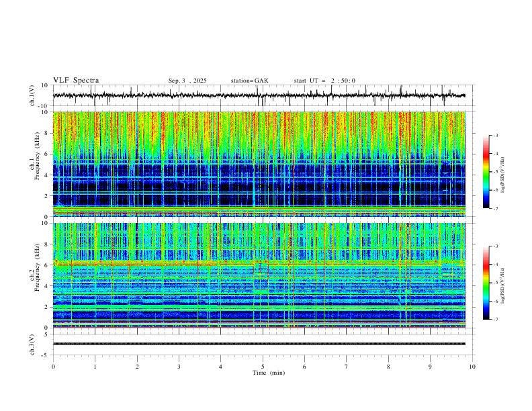Click the time axis tick label "0"
Image resolution: width=532 pixels, height=411 pixels.
53,367
